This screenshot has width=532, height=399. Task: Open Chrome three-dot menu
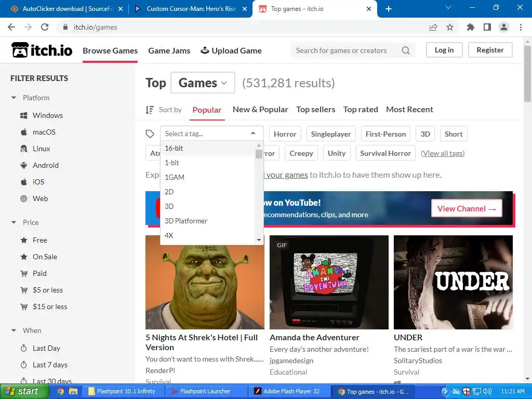[521, 27]
